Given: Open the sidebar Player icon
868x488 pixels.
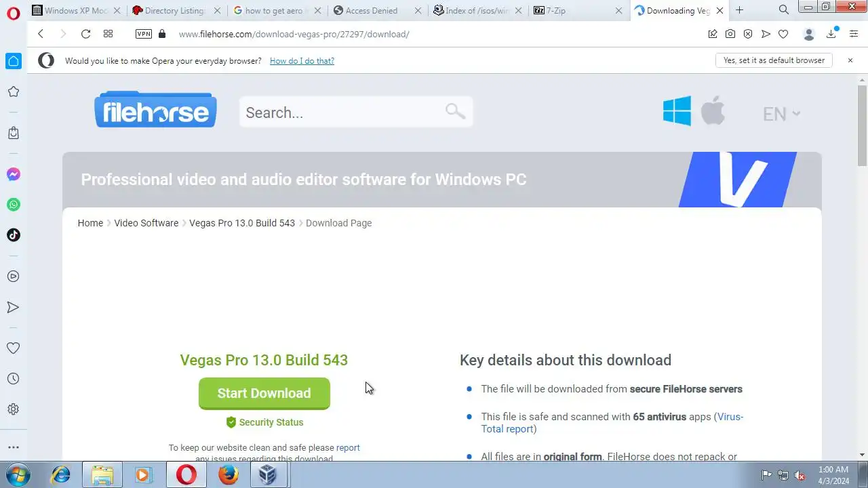Looking at the screenshot, I should click(13, 277).
